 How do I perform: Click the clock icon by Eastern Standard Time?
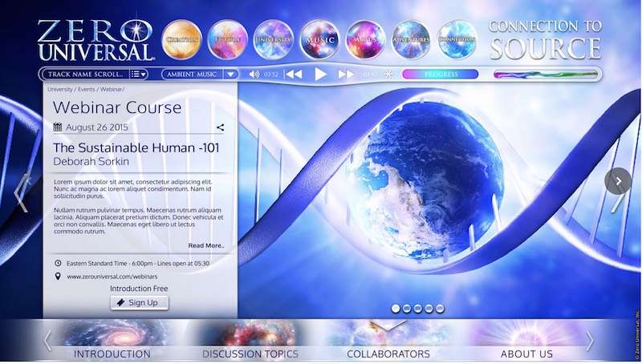(58, 264)
